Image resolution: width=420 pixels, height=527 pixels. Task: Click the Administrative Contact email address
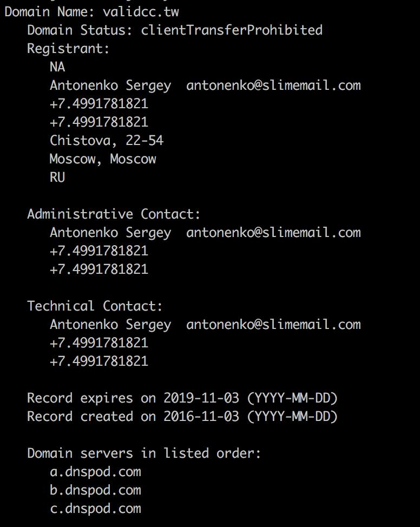[x=273, y=232]
